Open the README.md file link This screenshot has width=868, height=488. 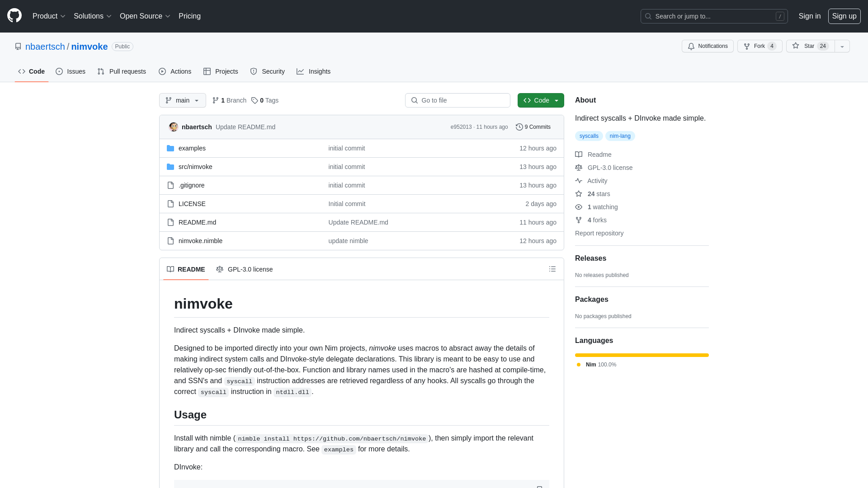click(197, 222)
